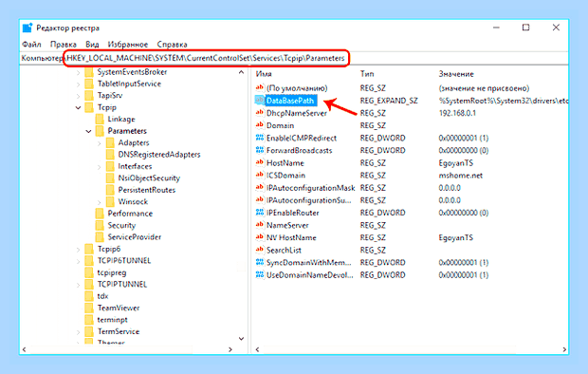Select the Tcpip folder icon
This screenshot has width=588, height=374.
tap(89, 107)
